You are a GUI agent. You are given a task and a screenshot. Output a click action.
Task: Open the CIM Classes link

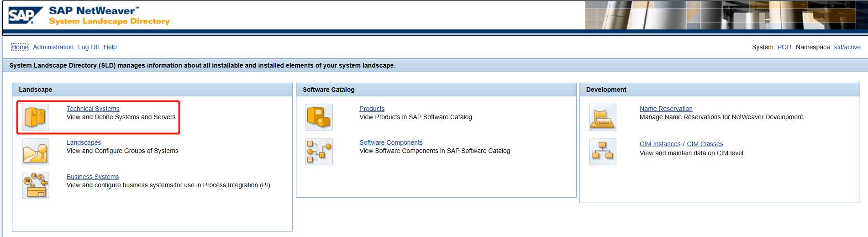pos(705,144)
